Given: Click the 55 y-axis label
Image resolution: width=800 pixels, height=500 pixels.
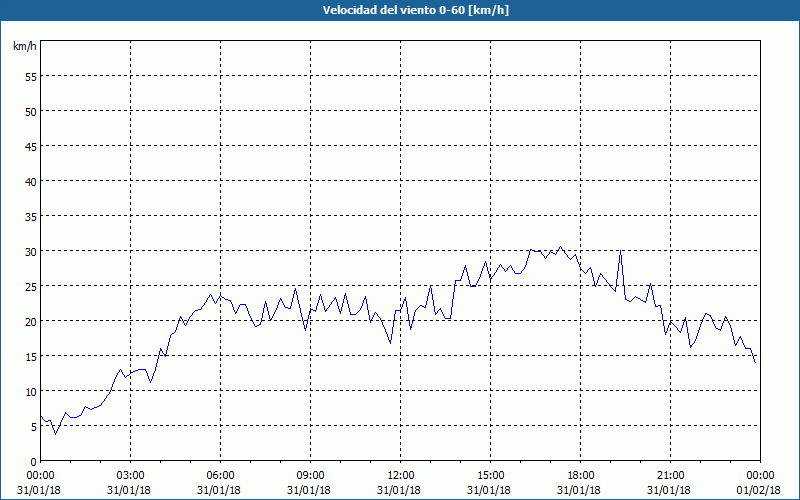Looking at the screenshot, I should pos(31,77).
